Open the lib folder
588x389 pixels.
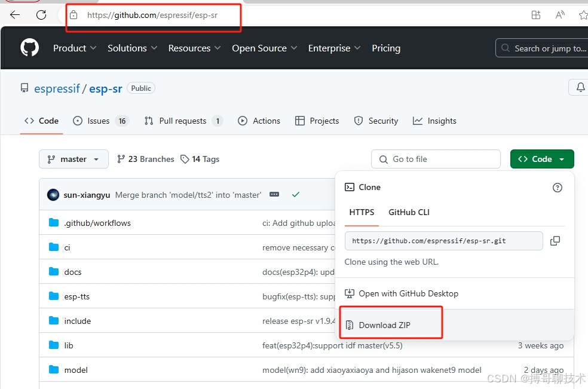[69, 345]
